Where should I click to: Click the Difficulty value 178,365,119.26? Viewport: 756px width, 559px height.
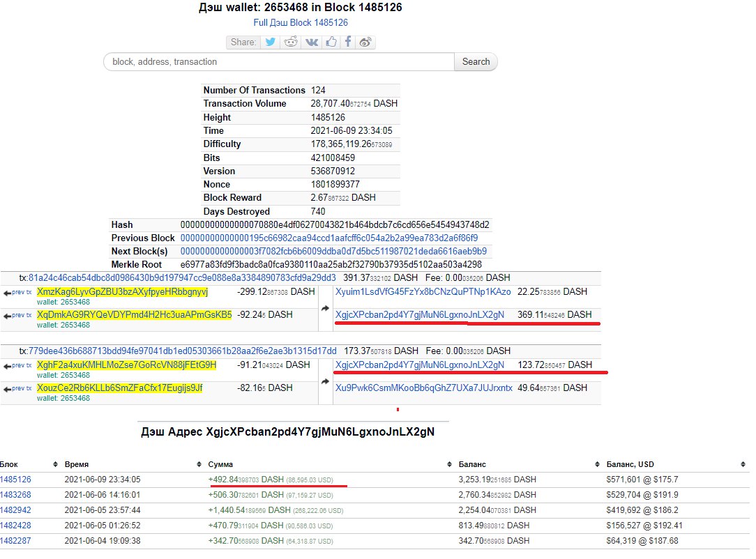pos(351,144)
